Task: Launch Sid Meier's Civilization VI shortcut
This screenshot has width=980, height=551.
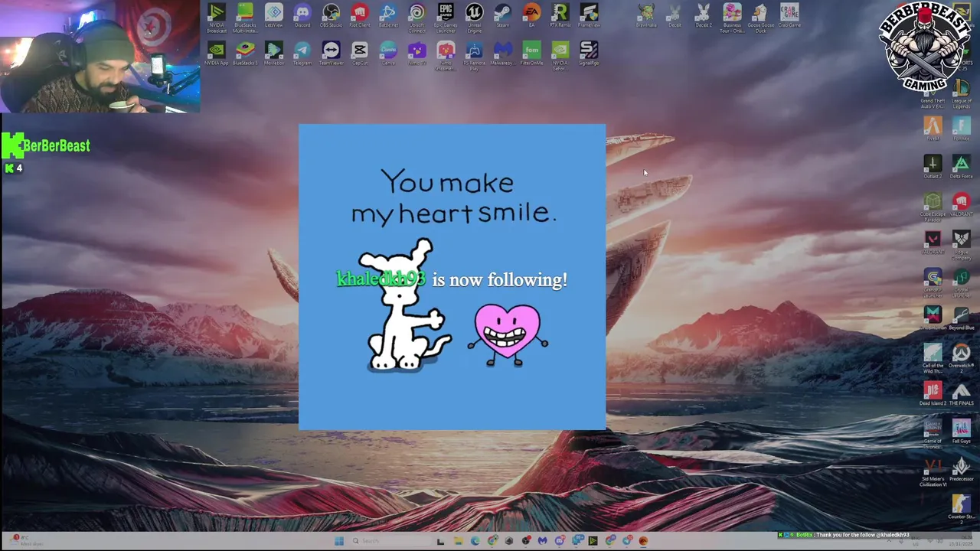Action: [933, 471]
